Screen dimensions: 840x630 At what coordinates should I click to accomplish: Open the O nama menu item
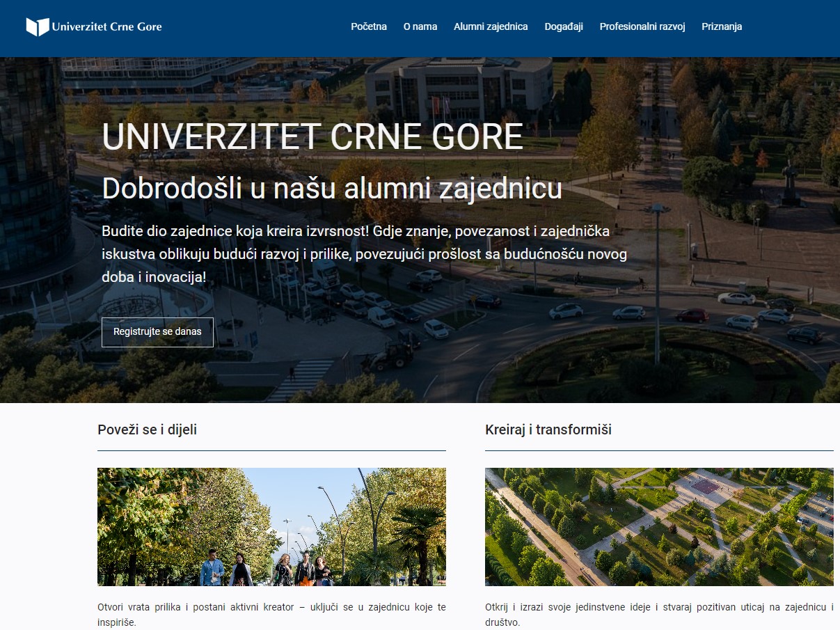click(420, 26)
